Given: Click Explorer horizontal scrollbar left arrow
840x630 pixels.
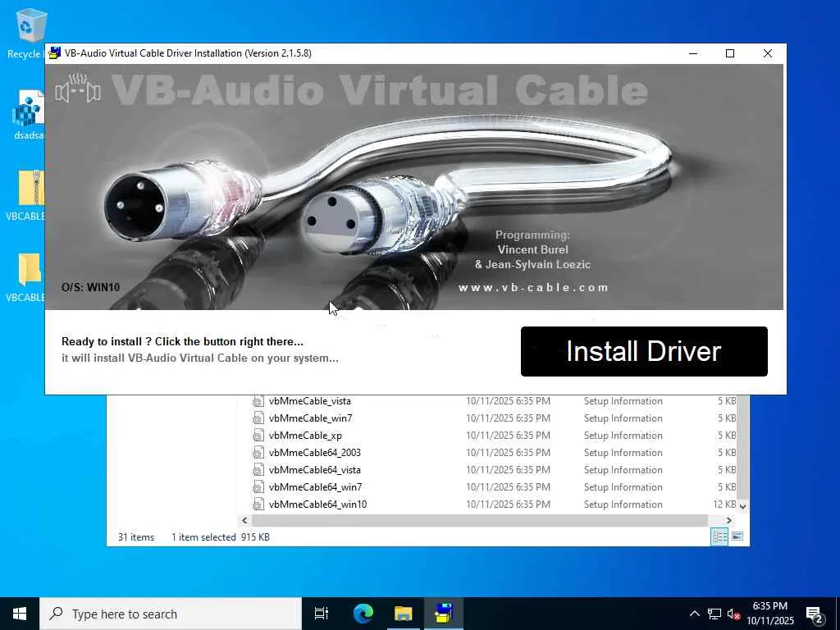Looking at the screenshot, I should 244,520.
